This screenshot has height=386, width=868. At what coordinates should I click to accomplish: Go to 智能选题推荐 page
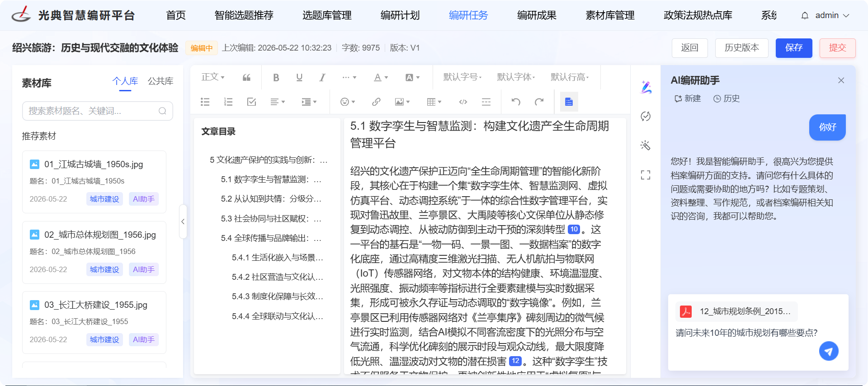[x=244, y=15]
